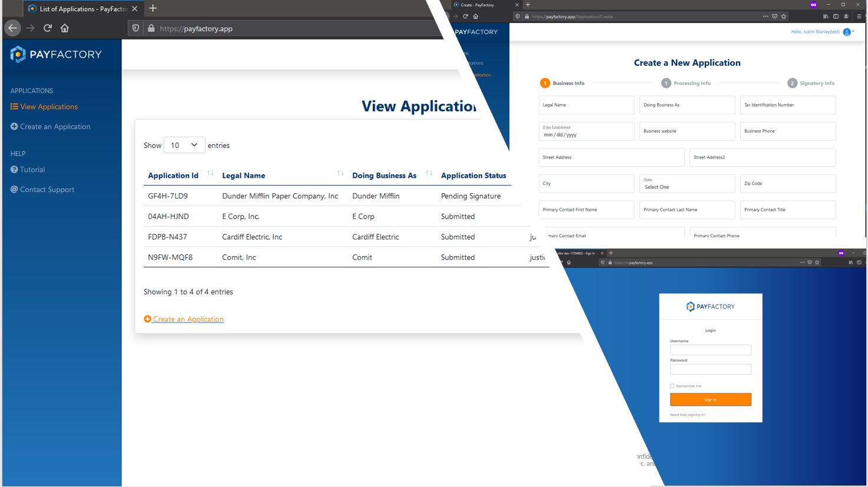The image size is (868, 487).
Task: Click application Id N9FW-MQF8
Action: click(x=170, y=257)
